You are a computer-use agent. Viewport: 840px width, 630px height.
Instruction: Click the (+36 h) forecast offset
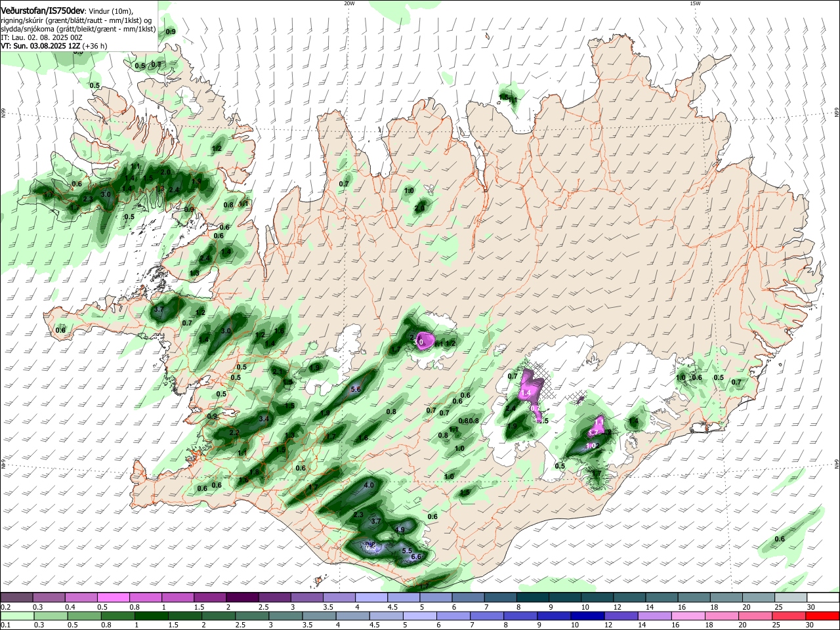pos(95,46)
